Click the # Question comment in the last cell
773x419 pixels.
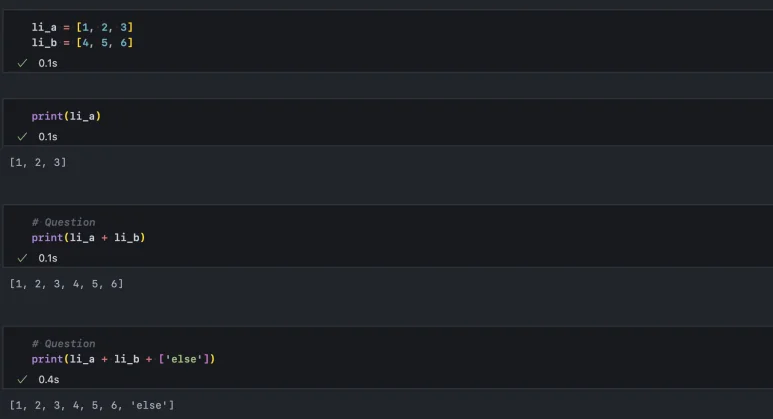tap(63, 343)
